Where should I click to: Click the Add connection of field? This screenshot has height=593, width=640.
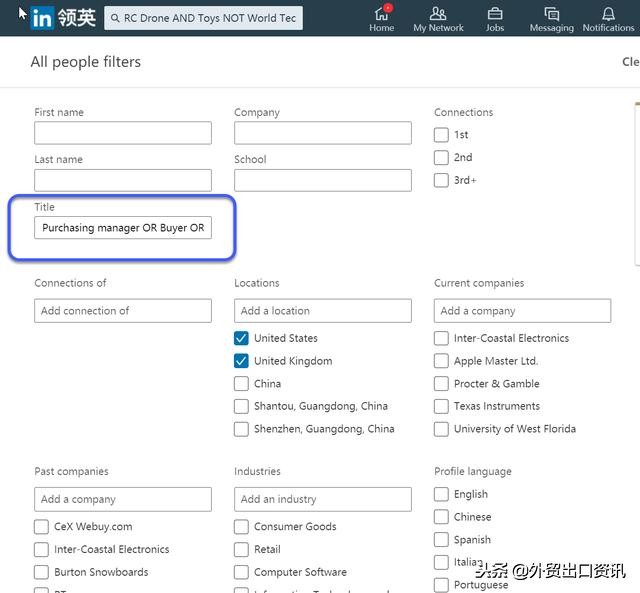(122, 311)
